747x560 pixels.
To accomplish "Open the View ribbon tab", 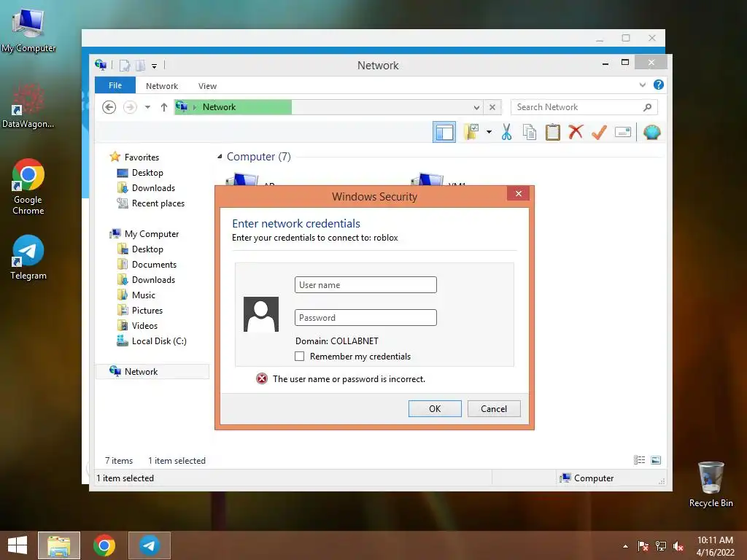I will [x=207, y=86].
